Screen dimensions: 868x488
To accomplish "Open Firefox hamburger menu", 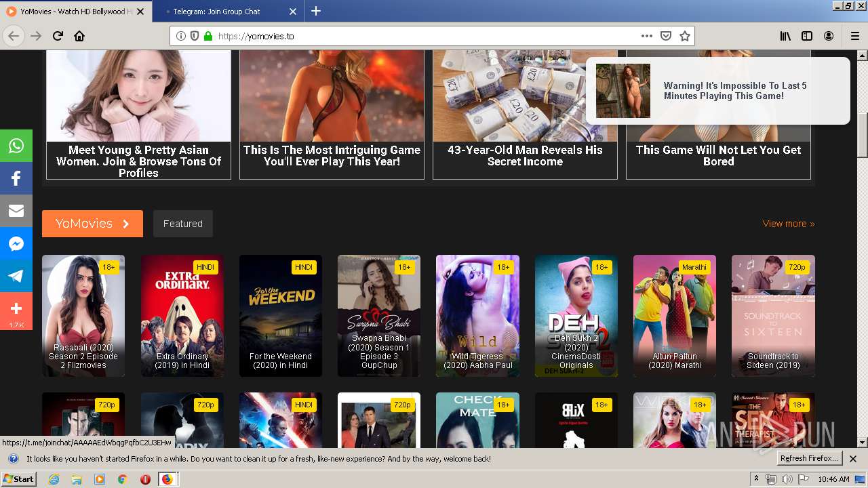I will (855, 36).
